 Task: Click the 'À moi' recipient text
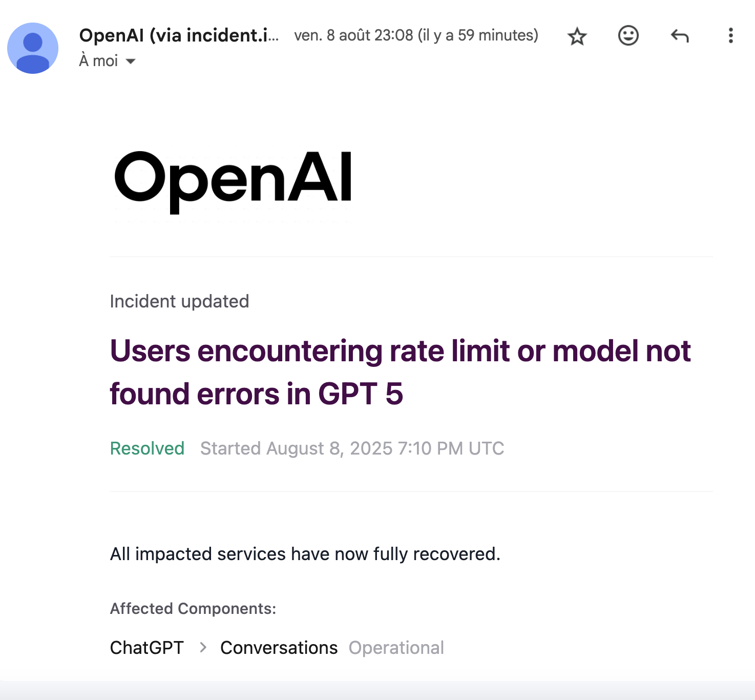click(x=98, y=61)
